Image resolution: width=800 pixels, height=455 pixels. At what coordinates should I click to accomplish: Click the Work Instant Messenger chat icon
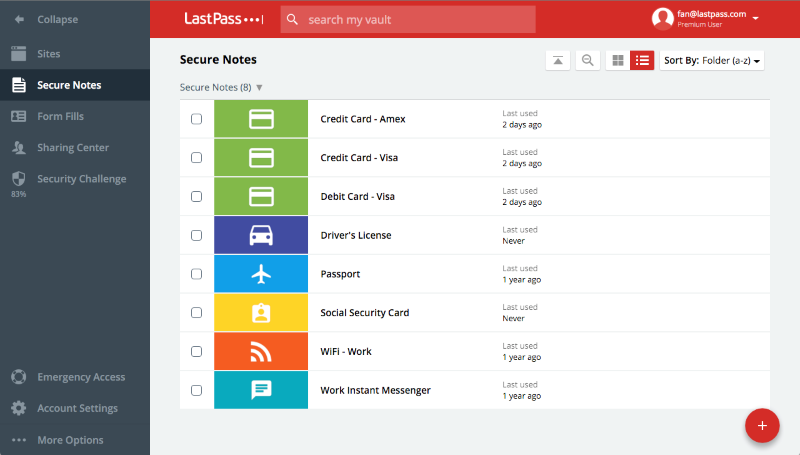tap(261, 390)
